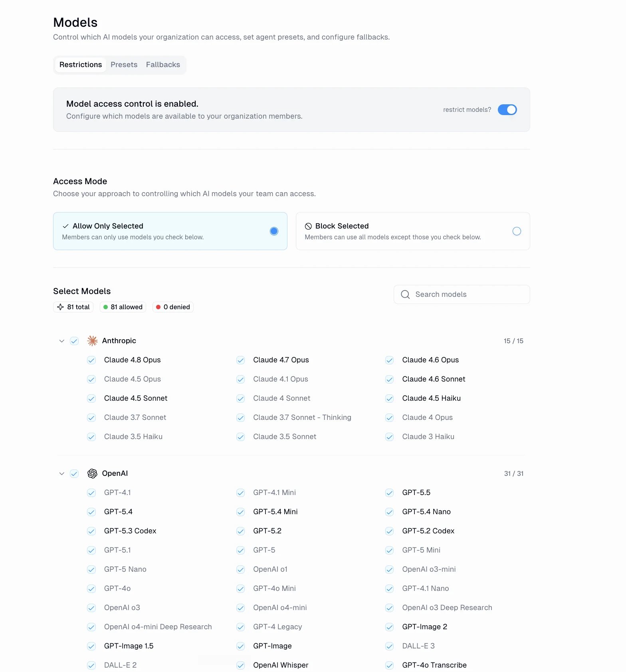626x672 pixels.
Task: Uncheck the OpenAI group checkbox
Action: click(74, 473)
